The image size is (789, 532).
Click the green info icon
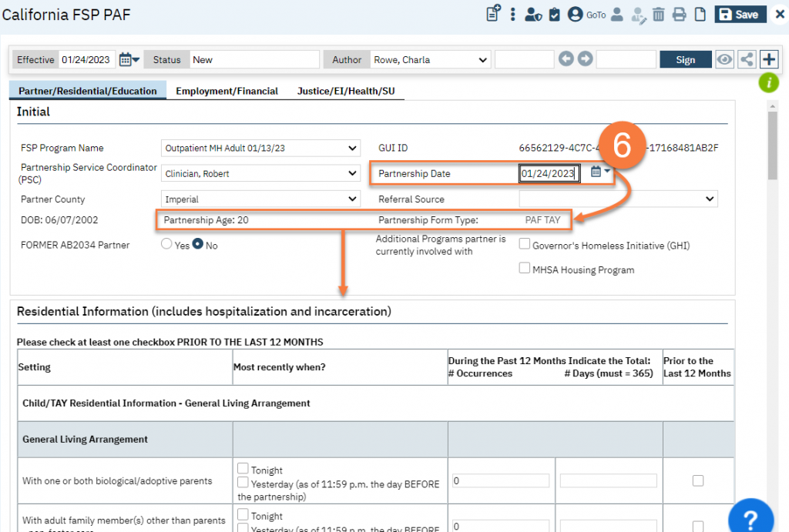(x=768, y=82)
